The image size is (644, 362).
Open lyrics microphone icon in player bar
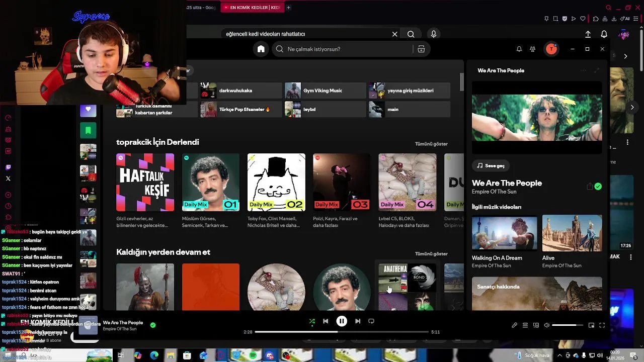514,325
